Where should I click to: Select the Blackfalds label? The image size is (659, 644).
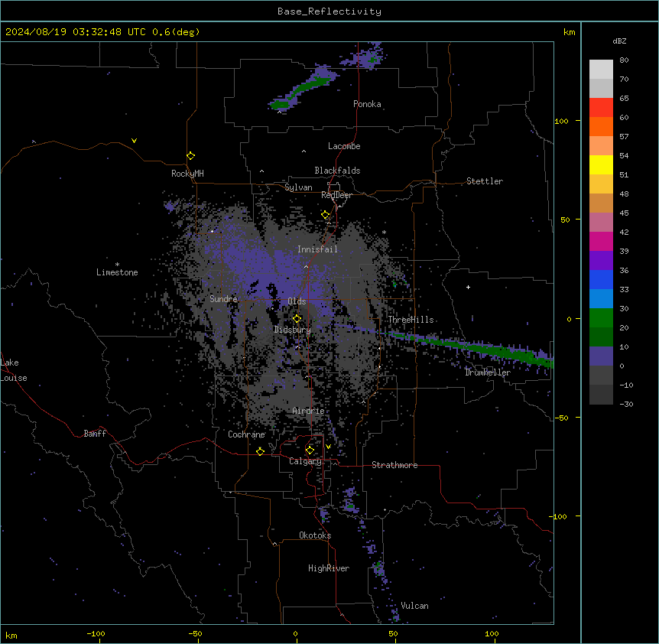(x=337, y=171)
